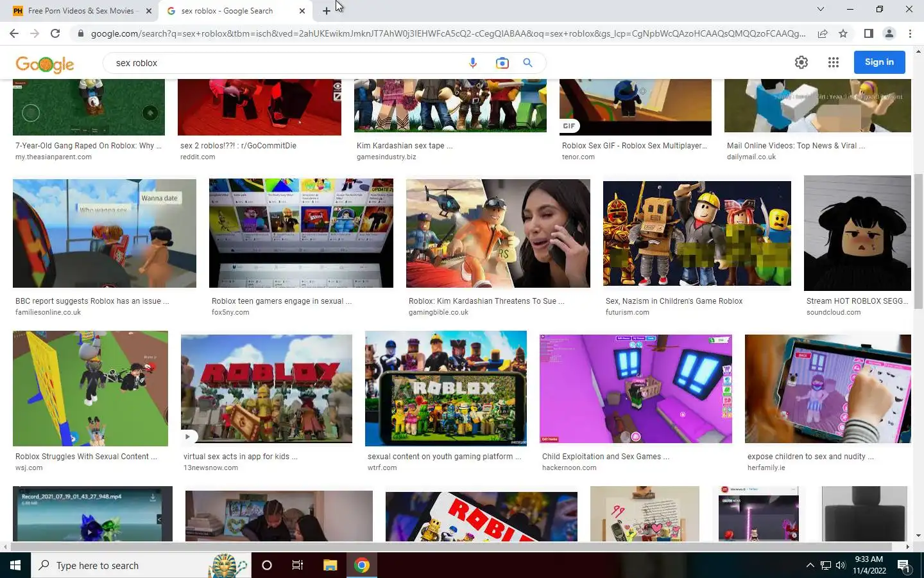Go back using the browser back arrow

pyautogui.click(x=14, y=33)
